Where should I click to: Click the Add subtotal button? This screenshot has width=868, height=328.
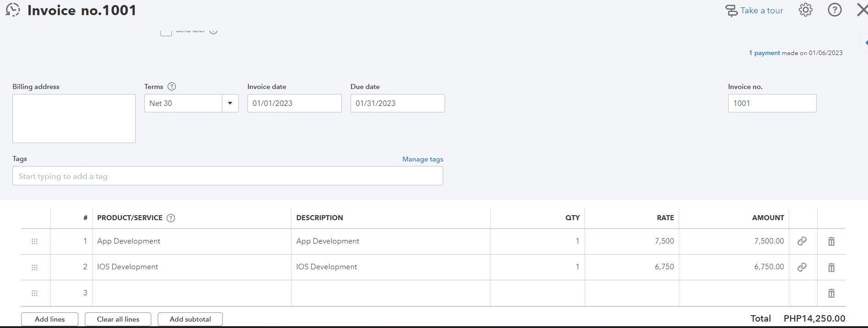pyautogui.click(x=190, y=319)
